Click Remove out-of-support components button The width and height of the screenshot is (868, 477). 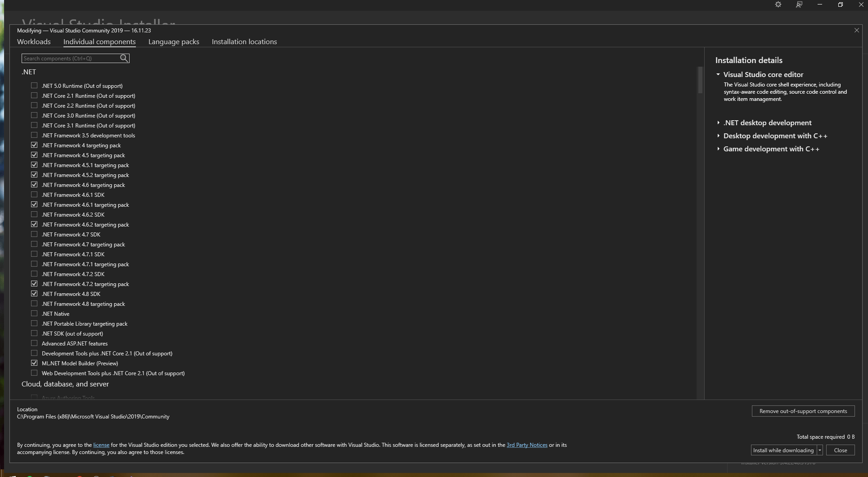(803, 411)
